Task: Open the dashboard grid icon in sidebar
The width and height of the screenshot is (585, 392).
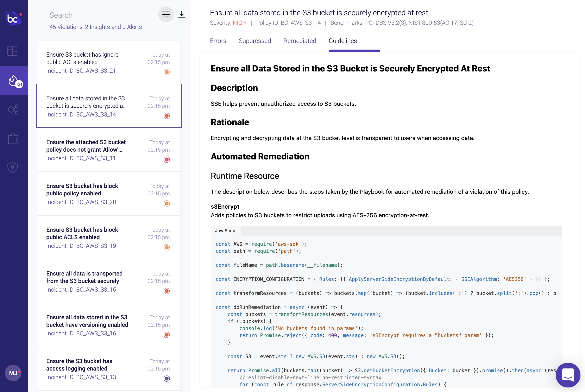Action: [12, 51]
